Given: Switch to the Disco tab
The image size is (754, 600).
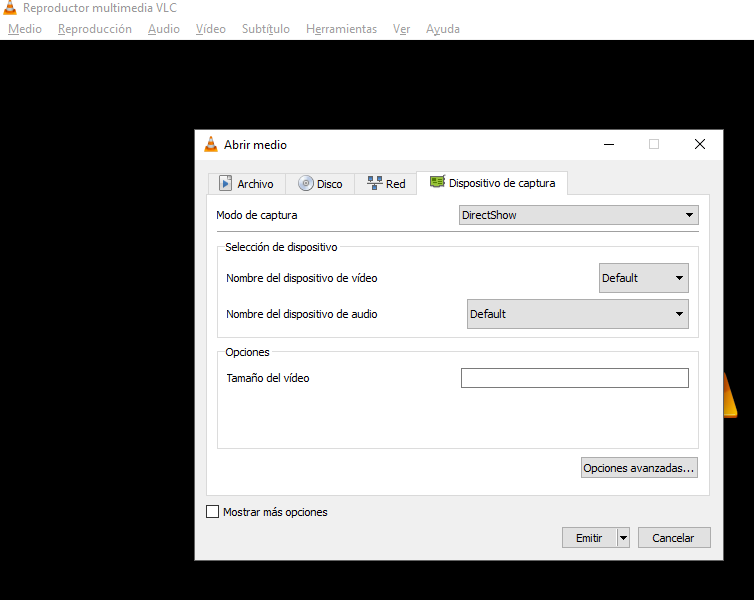Looking at the screenshot, I should click(320, 184).
